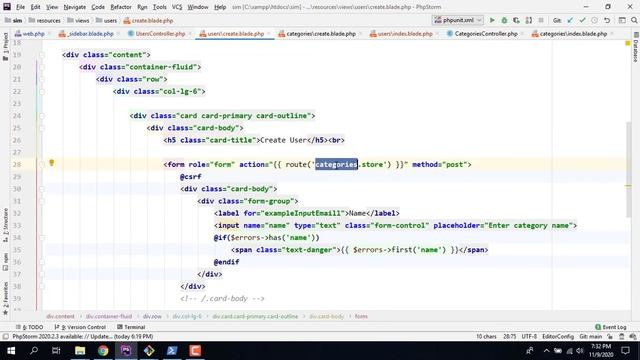640x360 pixels.
Task: Open the File menu
Action: click(x=20, y=7)
